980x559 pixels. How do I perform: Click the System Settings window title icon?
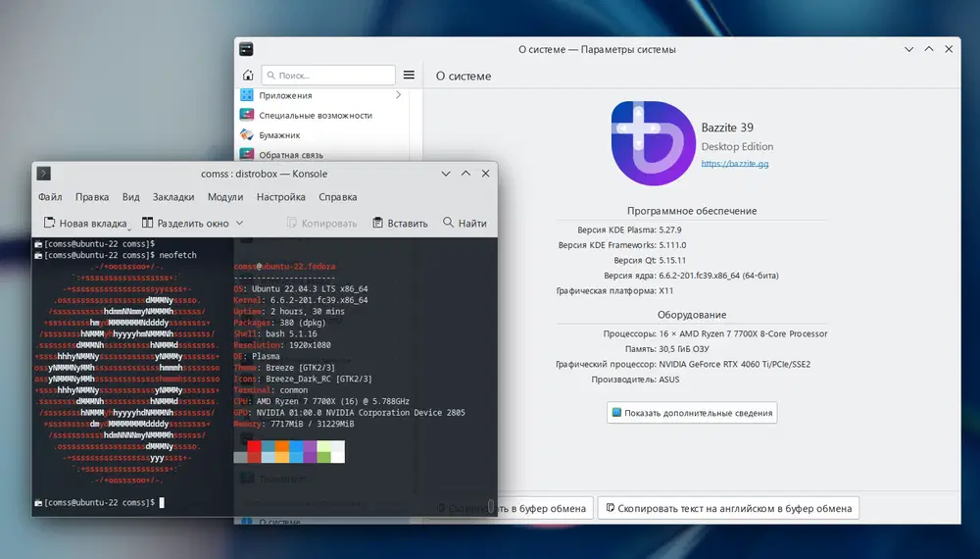point(246,49)
